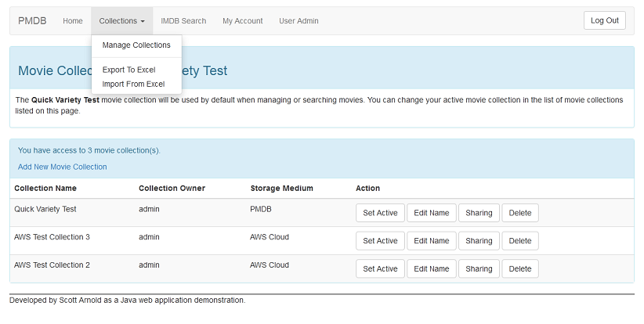The height and width of the screenshot is (324, 644).
Task: Click AWS Cloud cell for Collection 3
Action: pos(270,237)
